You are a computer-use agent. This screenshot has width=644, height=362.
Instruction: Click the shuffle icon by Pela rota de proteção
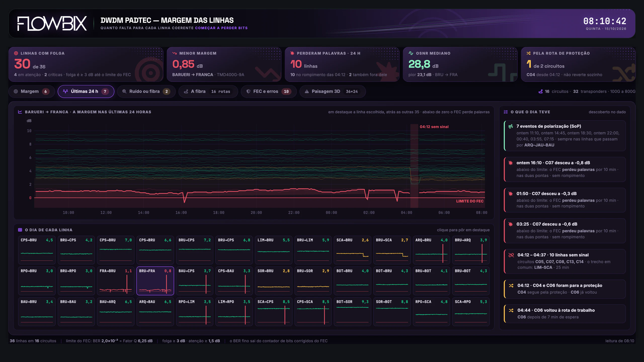[529, 53]
